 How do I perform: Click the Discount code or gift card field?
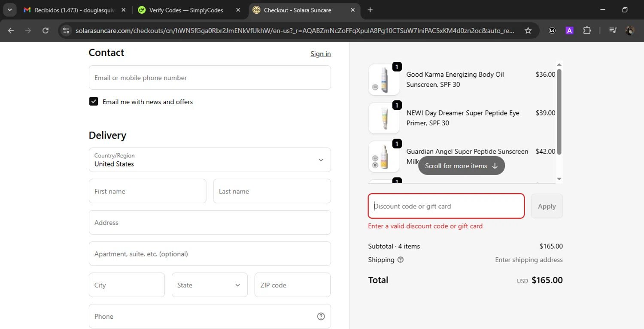[x=446, y=206]
